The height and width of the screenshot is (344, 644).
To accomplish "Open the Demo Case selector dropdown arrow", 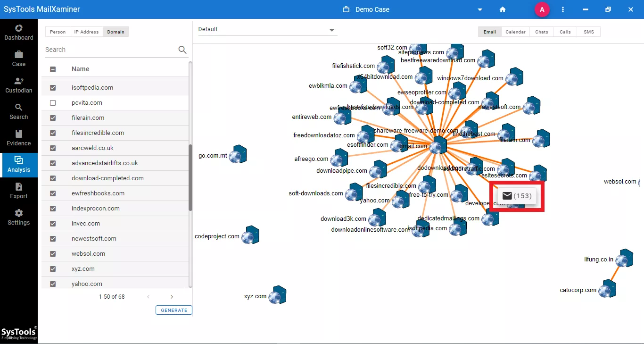I will 480,9.
